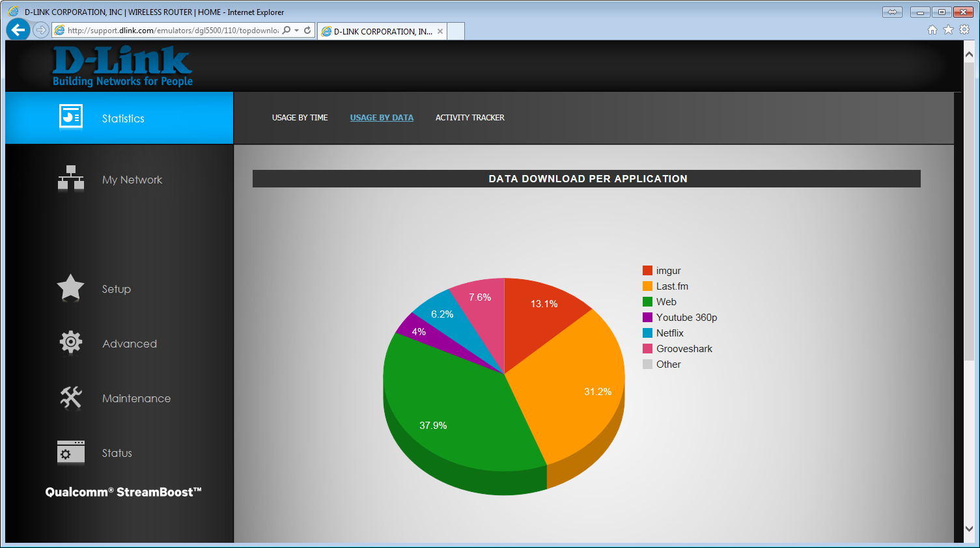The height and width of the screenshot is (548, 980).
Task: Open the Maintenance section
Action: (137, 398)
